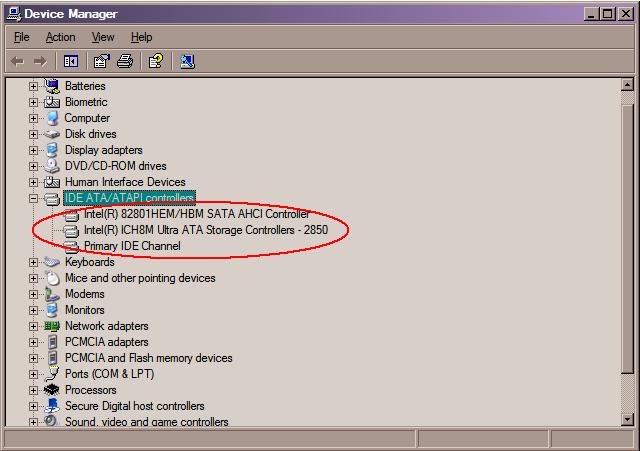Select the Human Interface Devices label

125,182
